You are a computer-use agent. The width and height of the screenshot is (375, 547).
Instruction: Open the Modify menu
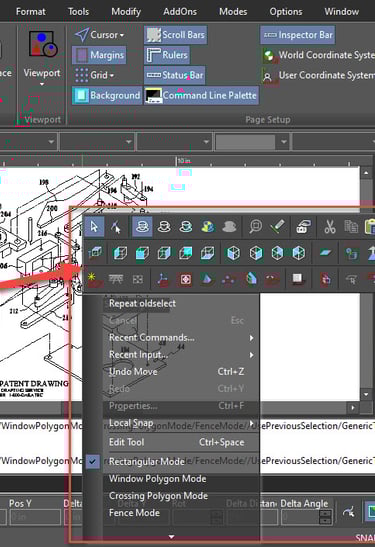(126, 12)
